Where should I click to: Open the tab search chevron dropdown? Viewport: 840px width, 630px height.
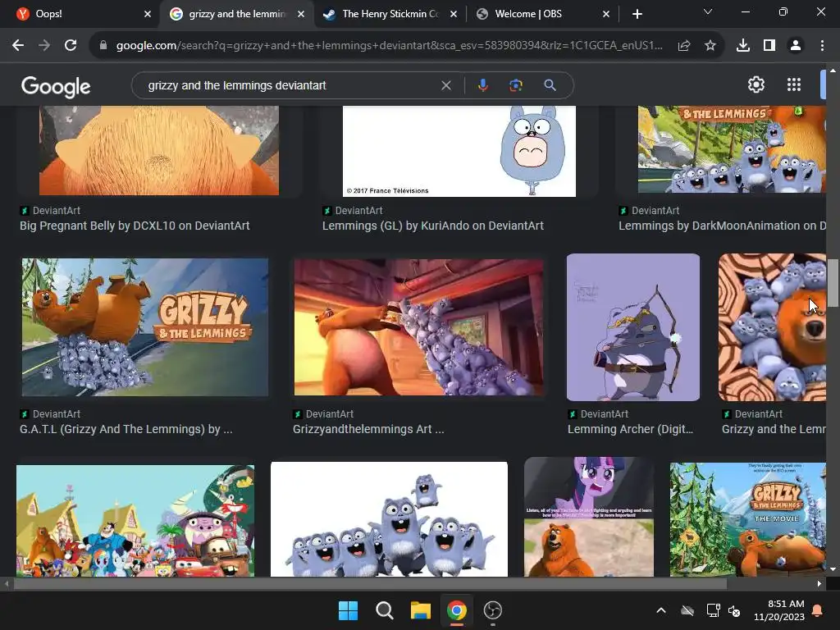tap(708, 11)
